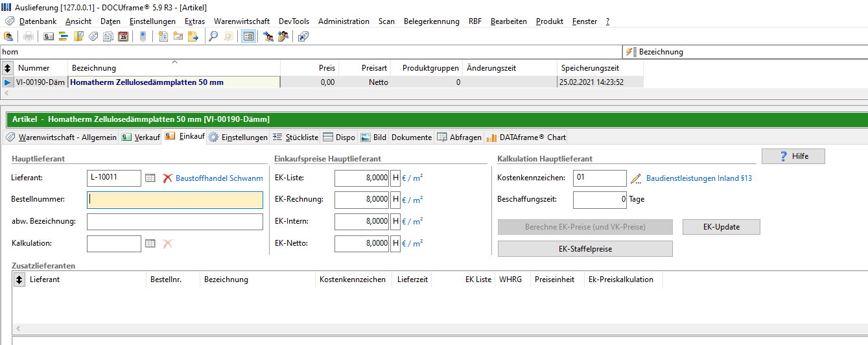Image resolution: width=868 pixels, height=345 pixels.
Task: Open the Datenbank menu
Action: click(x=38, y=21)
